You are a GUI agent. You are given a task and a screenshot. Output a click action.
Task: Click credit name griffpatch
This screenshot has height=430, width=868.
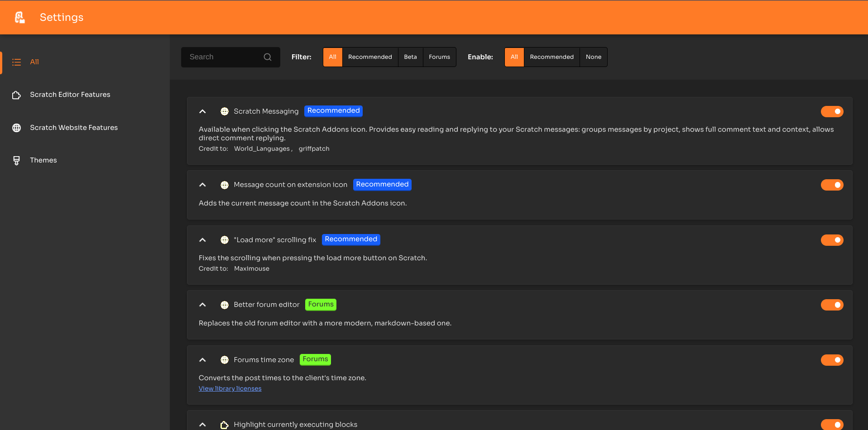[x=314, y=148]
